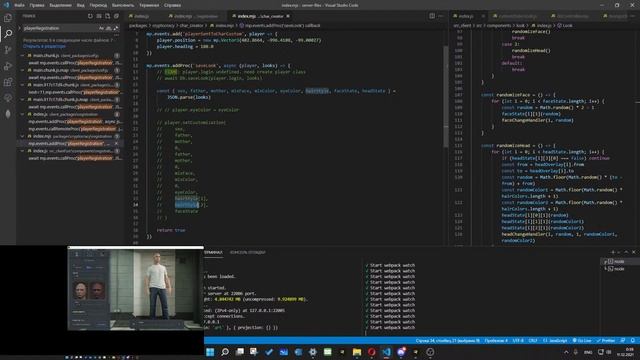Open Windows taskbar search

click(x=225, y=352)
